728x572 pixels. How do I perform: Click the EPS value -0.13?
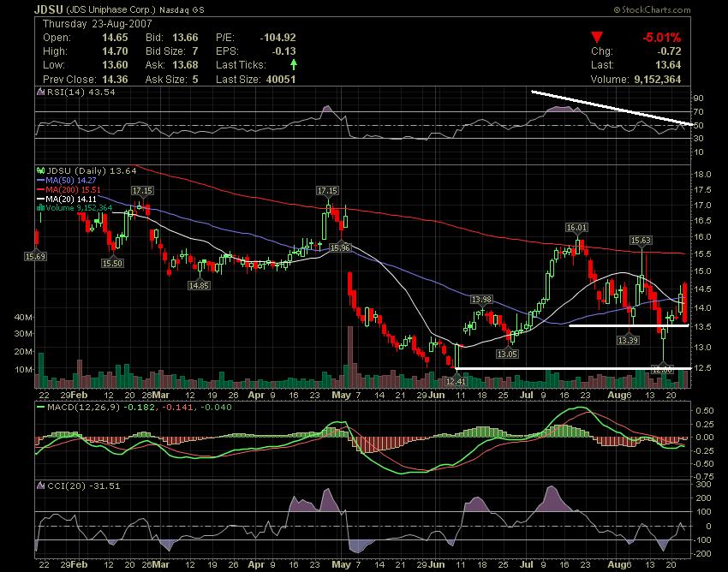pyautogui.click(x=283, y=51)
